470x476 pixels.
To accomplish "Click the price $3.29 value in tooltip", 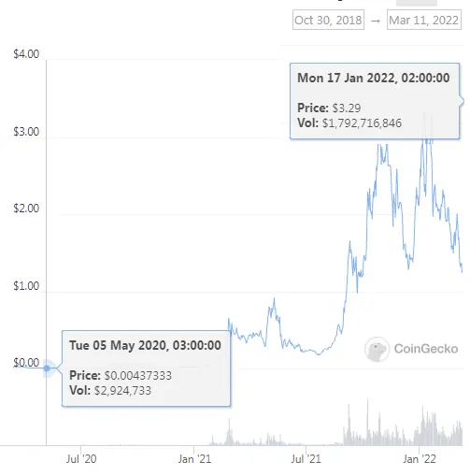I will 347,108.
